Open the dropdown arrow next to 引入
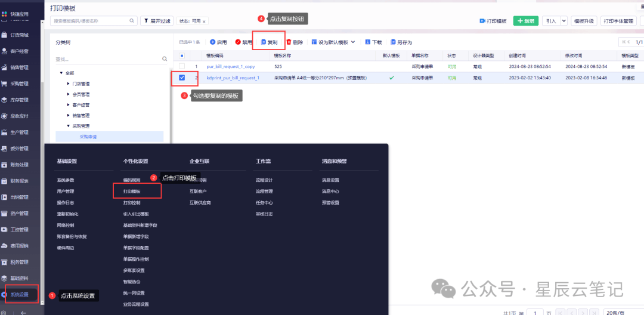Screen dimensions: 644x315 coord(563,21)
